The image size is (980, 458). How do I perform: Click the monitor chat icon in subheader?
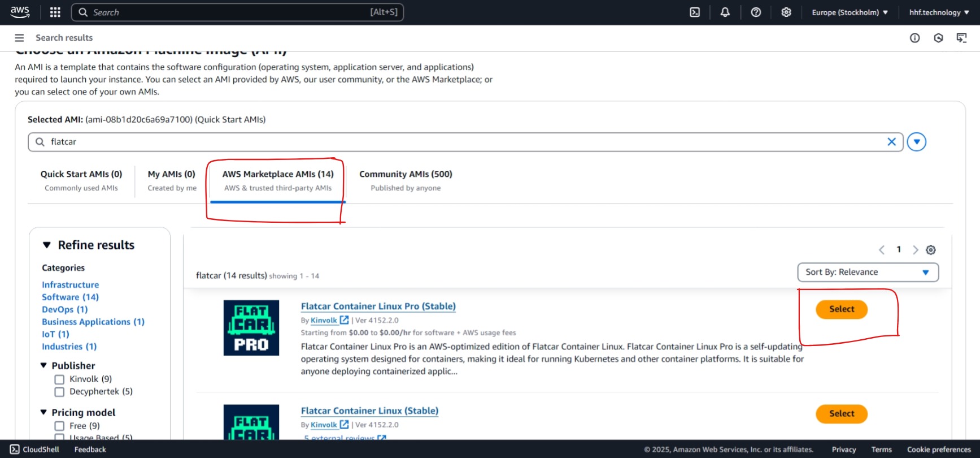(x=961, y=38)
